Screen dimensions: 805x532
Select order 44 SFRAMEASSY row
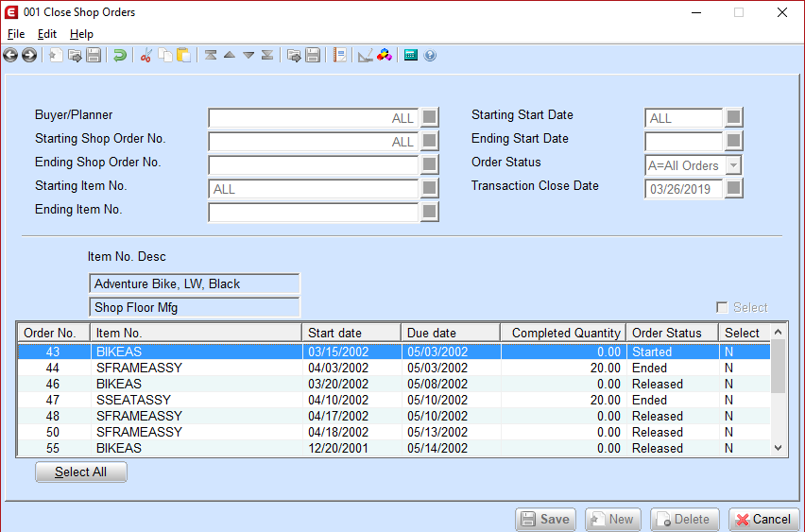[x=394, y=368]
